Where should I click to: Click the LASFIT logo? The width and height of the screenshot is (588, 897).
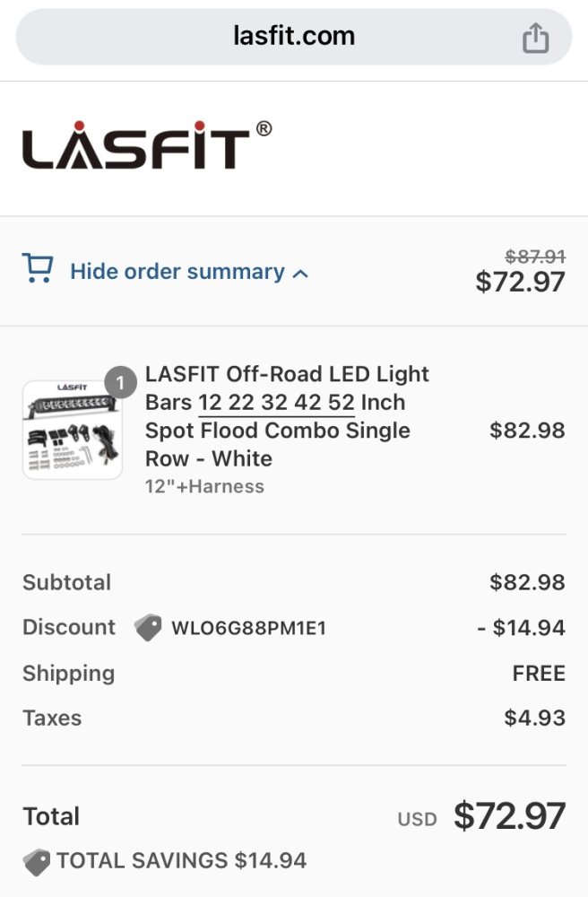(x=136, y=145)
